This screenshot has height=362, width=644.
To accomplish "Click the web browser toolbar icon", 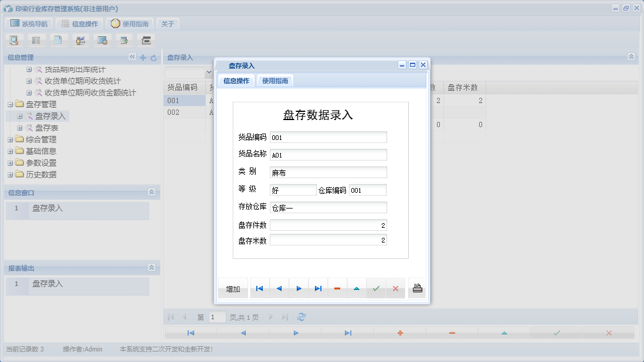I will pyautogui.click(x=103, y=40).
